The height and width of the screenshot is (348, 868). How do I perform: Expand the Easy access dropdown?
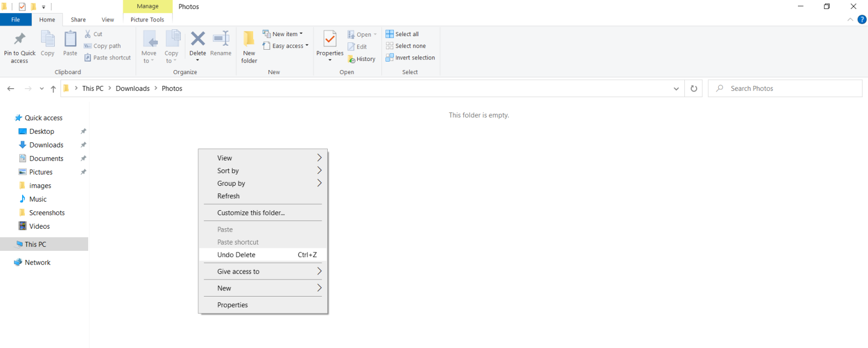point(285,46)
